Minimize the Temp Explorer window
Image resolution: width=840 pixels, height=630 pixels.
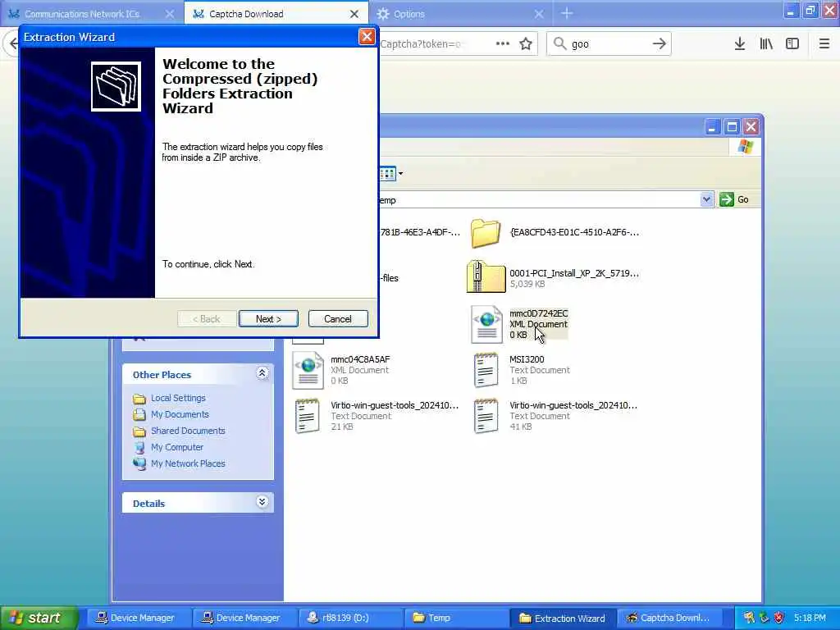pos(712,127)
